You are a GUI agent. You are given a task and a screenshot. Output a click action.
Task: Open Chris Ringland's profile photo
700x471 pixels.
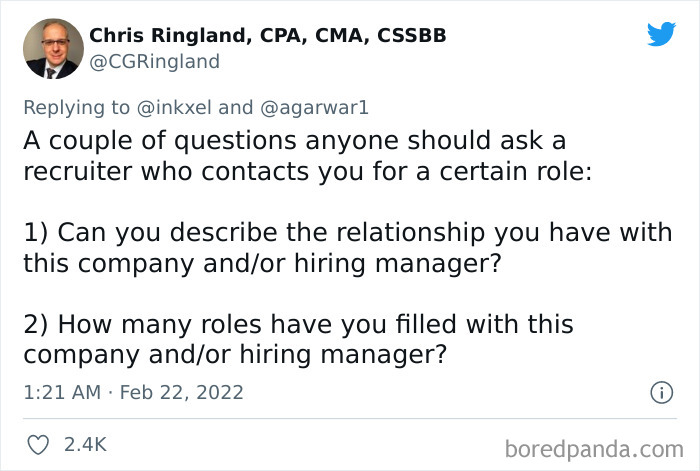coord(49,49)
